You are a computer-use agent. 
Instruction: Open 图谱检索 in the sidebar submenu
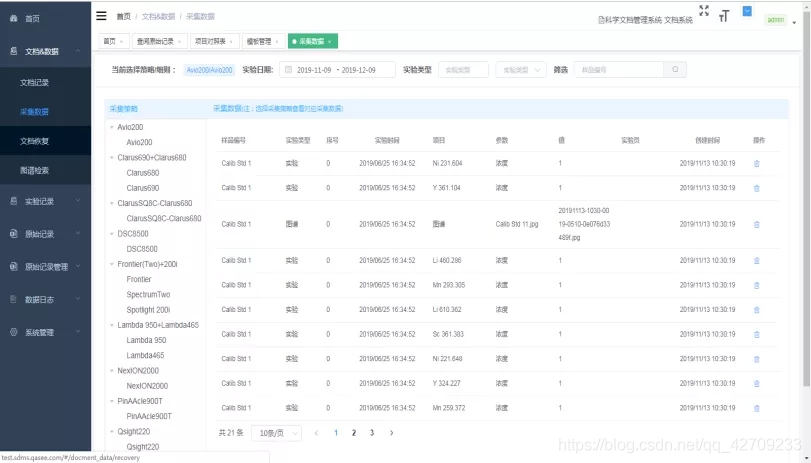[x=34, y=170]
